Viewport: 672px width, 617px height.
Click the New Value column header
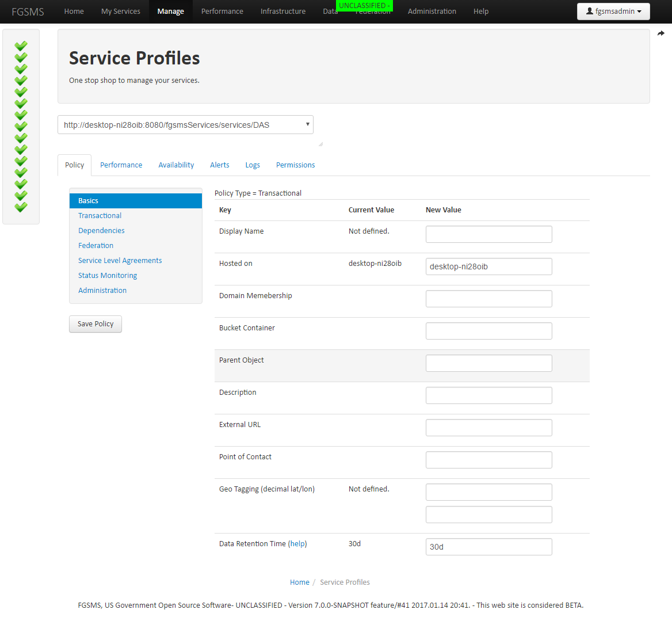click(443, 210)
